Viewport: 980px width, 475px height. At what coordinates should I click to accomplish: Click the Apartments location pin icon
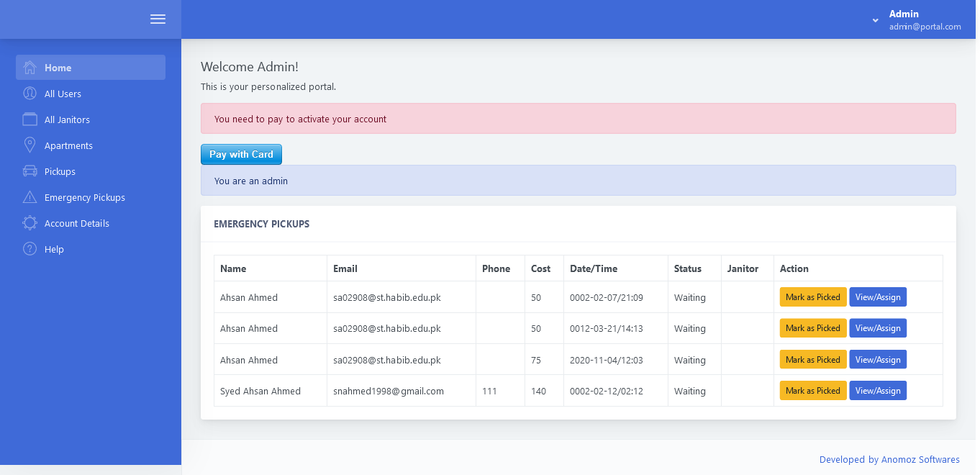click(30, 145)
